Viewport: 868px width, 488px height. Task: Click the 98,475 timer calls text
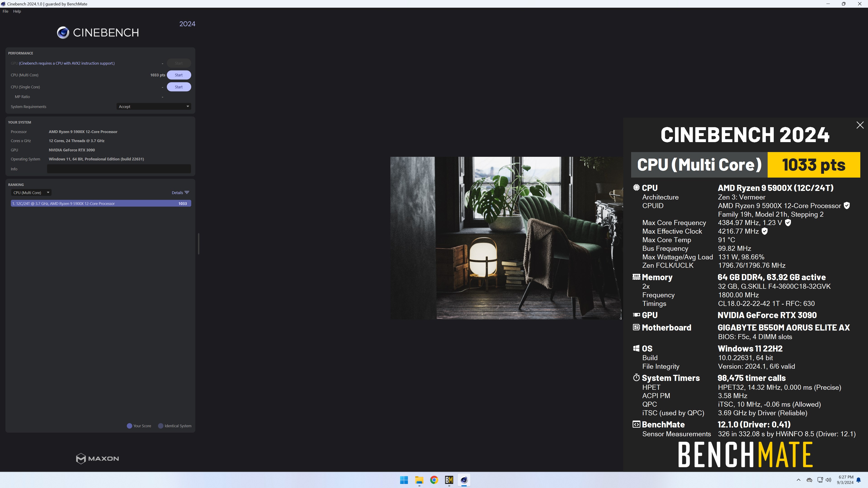(x=751, y=378)
